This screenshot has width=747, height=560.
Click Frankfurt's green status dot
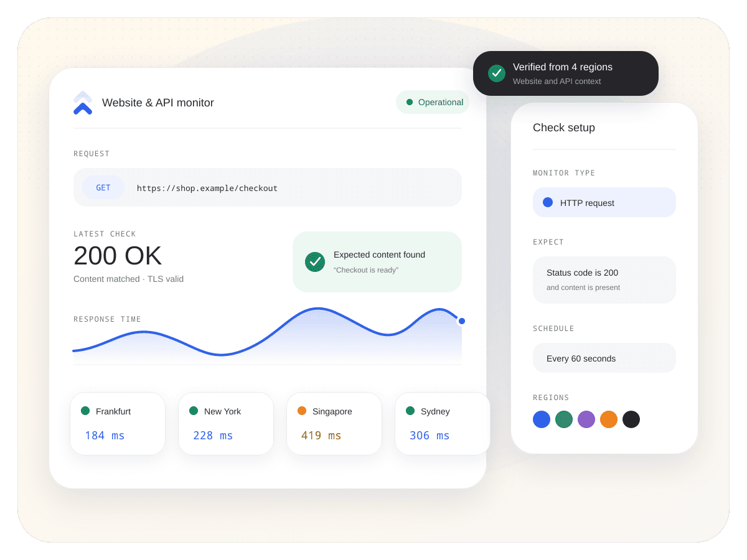85,411
